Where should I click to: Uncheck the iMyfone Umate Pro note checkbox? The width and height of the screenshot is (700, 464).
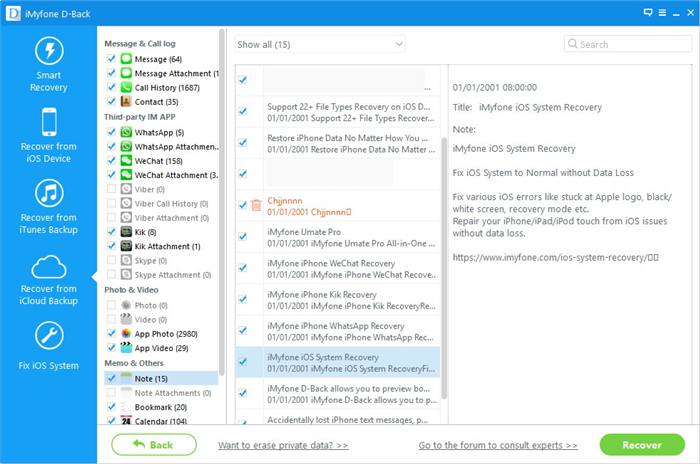point(242,237)
